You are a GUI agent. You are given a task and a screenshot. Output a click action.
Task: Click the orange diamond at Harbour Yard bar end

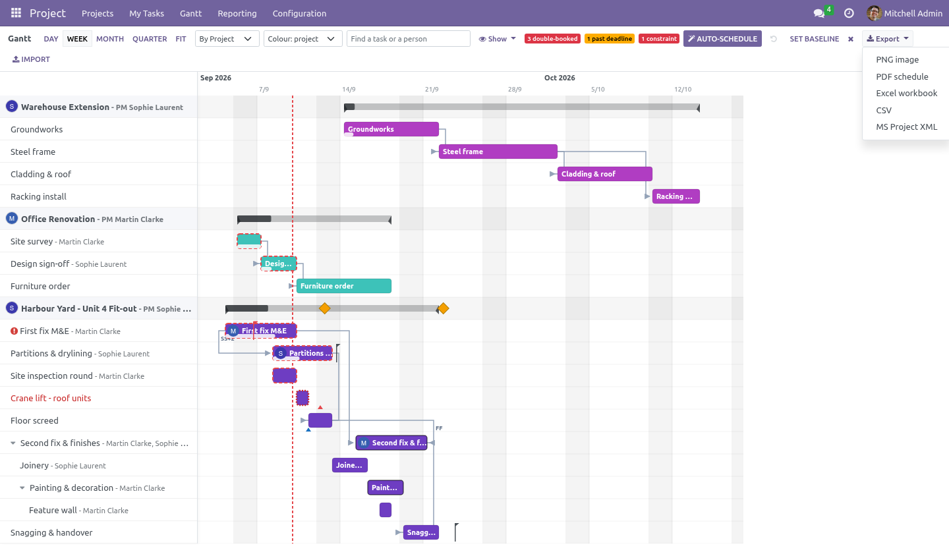coord(444,308)
